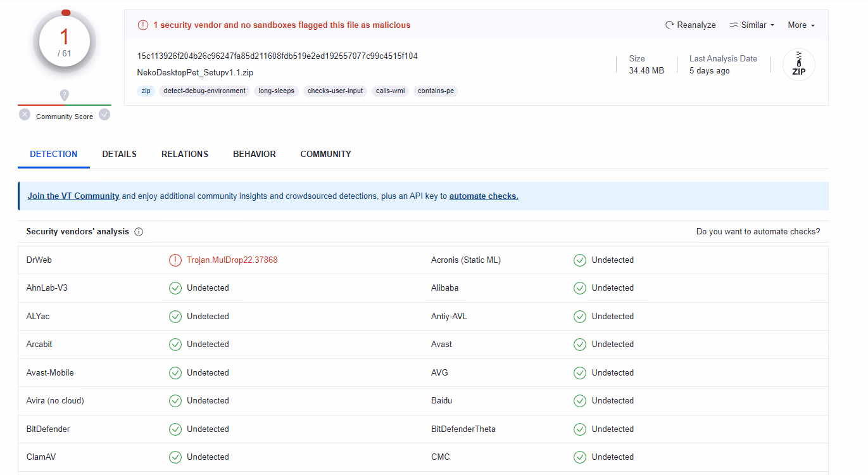Click the Antiy-AVL vendor name
Screen dimensions: 868x475
pos(449,317)
